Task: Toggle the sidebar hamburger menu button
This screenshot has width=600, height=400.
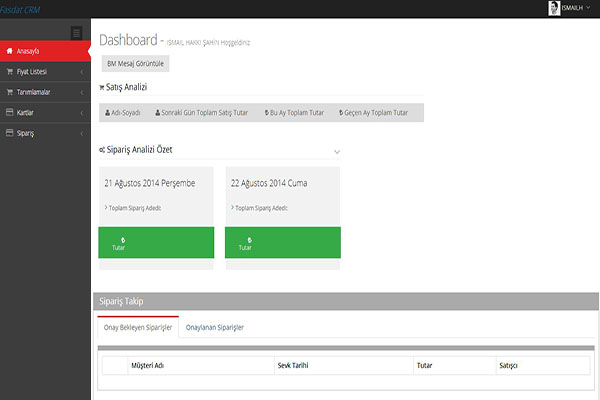Action: point(77,33)
